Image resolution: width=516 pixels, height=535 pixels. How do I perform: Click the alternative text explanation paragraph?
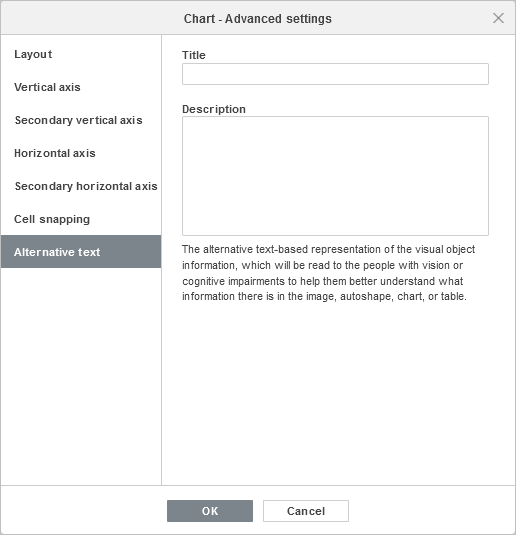328,273
